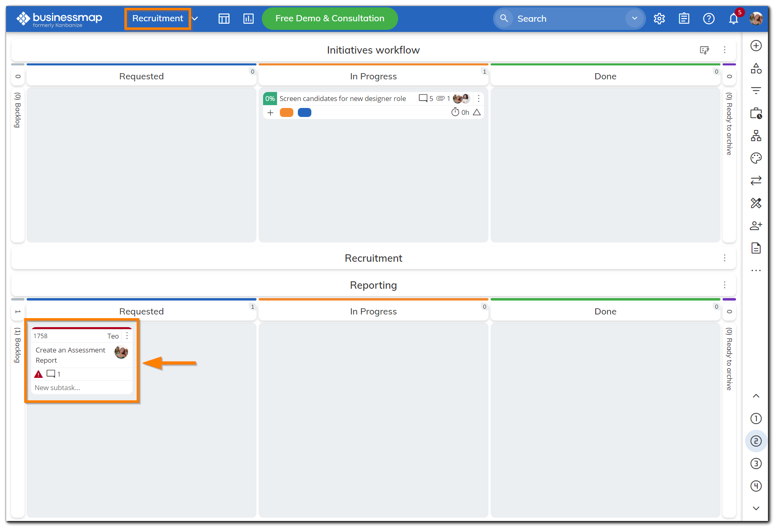Screen dimensions: 779x532
Task: Open the three-dot menu on Reporting workflow
Action: click(x=725, y=285)
